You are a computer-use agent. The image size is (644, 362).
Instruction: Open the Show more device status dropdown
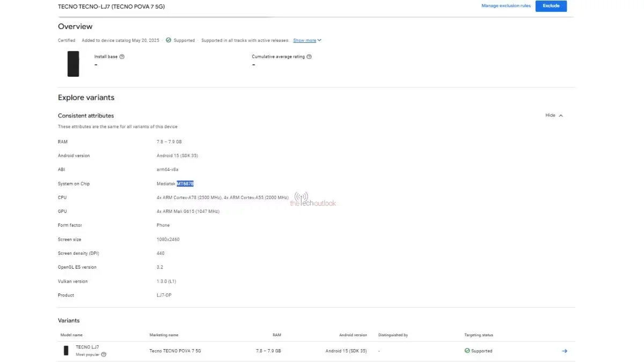click(x=303, y=40)
